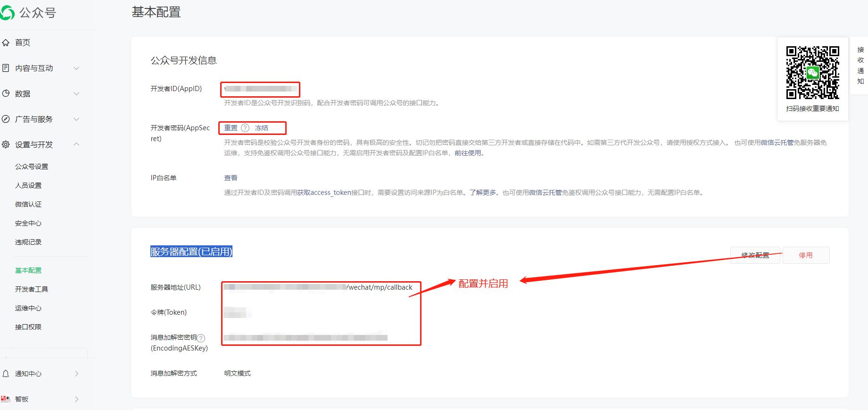Click the 数据 pie chart icon

point(6,93)
